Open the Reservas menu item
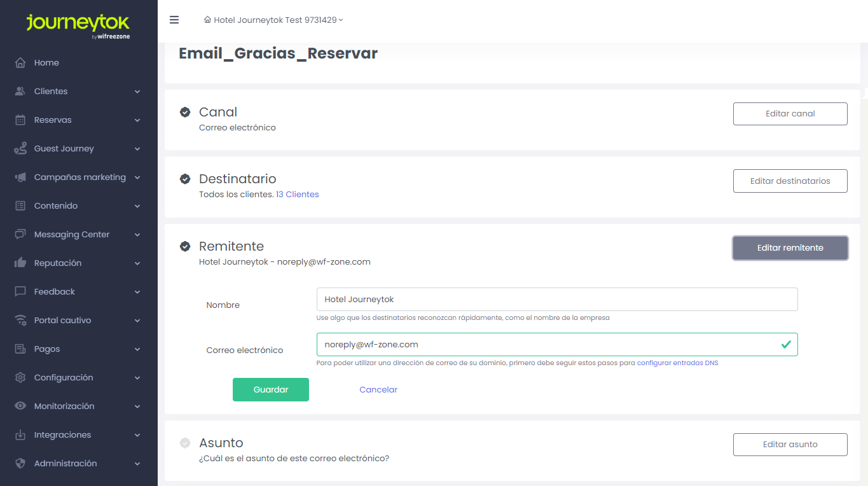 point(53,120)
